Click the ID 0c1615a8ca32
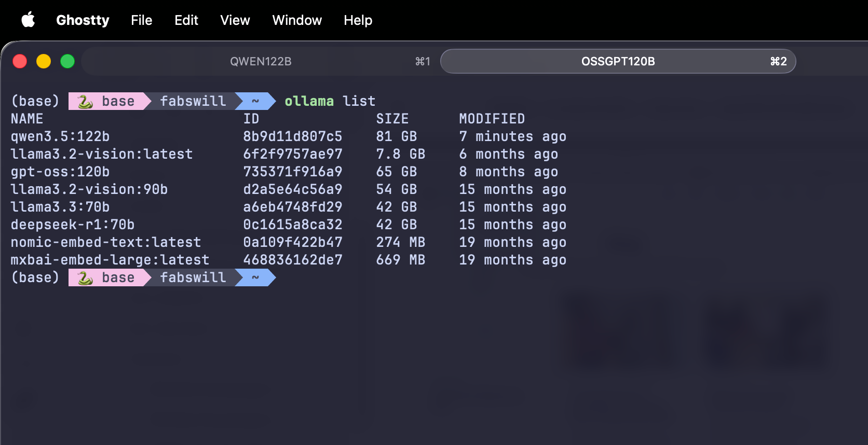The image size is (868, 445). tap(293, 225)
